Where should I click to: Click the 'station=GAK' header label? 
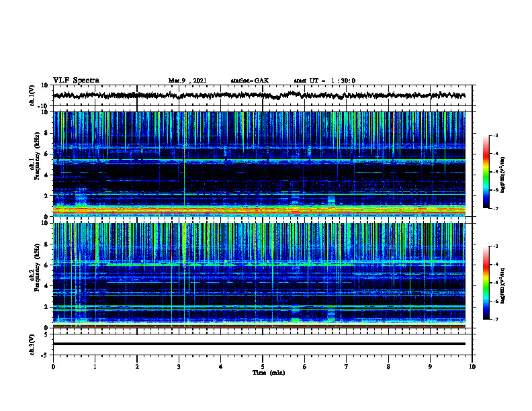pyautogui.click(x=250, y=81)
